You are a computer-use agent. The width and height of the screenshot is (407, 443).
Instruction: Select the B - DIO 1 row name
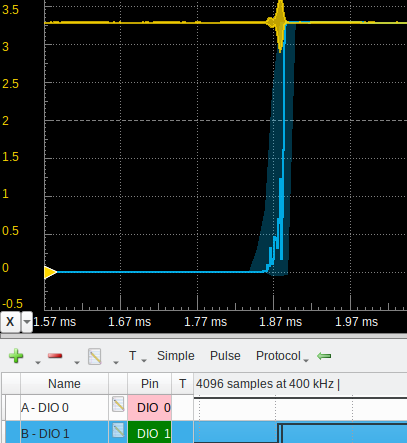pos(45,434)
